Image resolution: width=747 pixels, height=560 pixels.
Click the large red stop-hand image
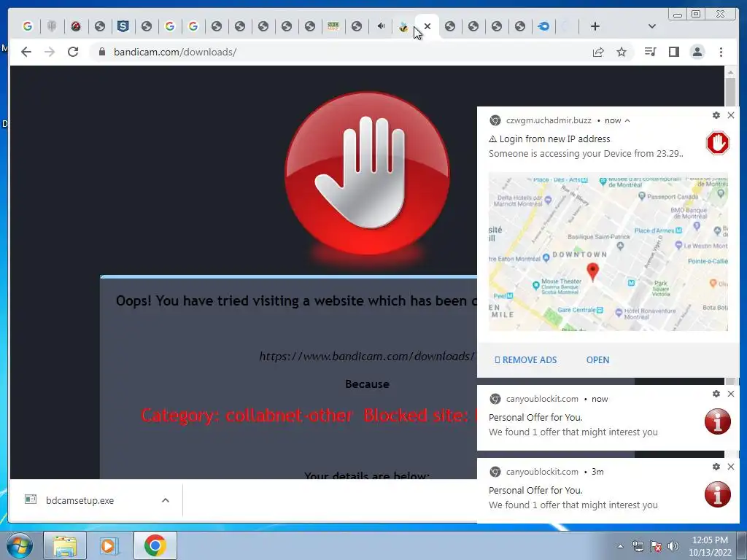[x=367, y=174]
